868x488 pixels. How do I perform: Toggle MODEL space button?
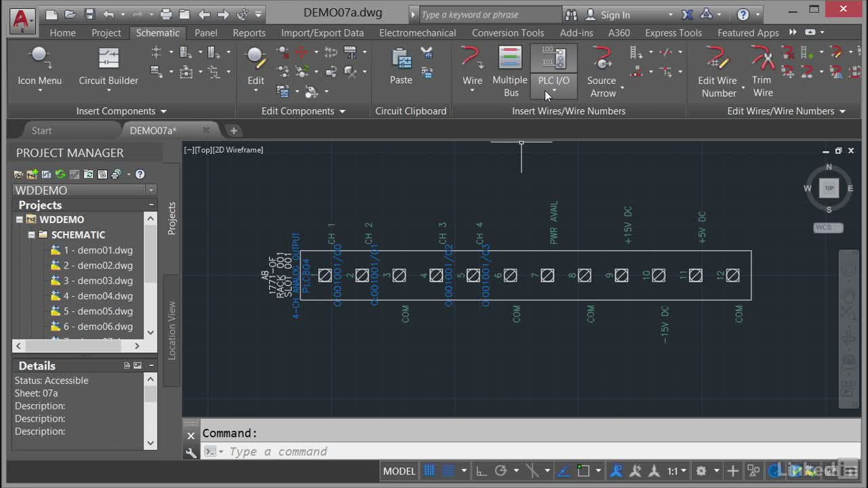(x=399, y=470)
